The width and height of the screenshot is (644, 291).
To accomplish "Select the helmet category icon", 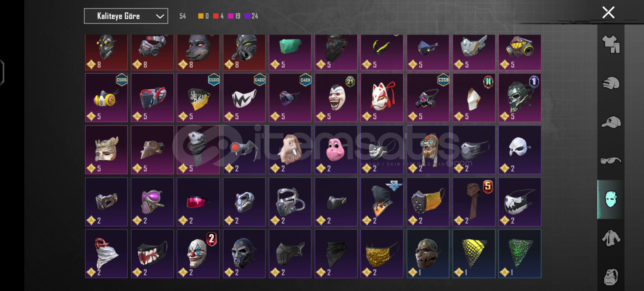I will click(611, 83).
